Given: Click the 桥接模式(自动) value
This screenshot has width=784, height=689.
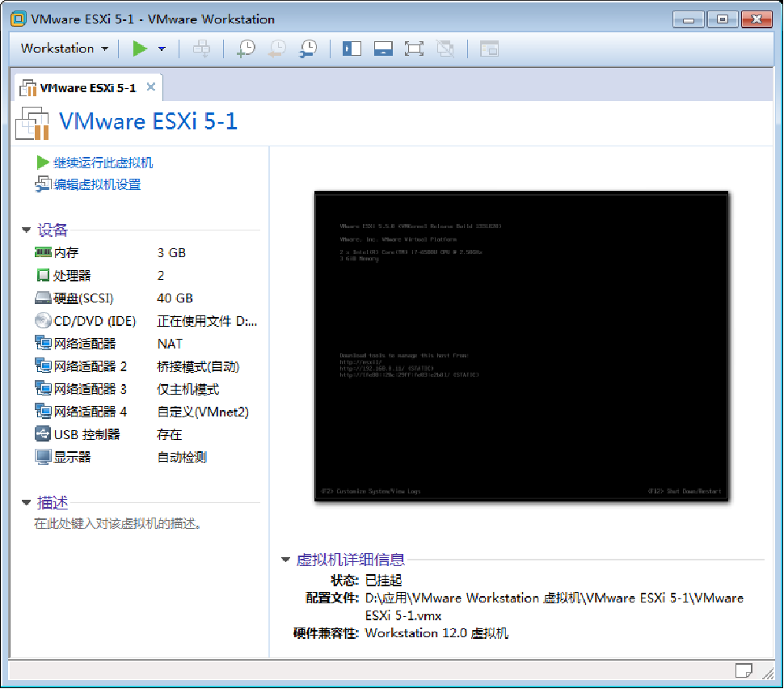Looking at the screenshot, I should [198, 367].
